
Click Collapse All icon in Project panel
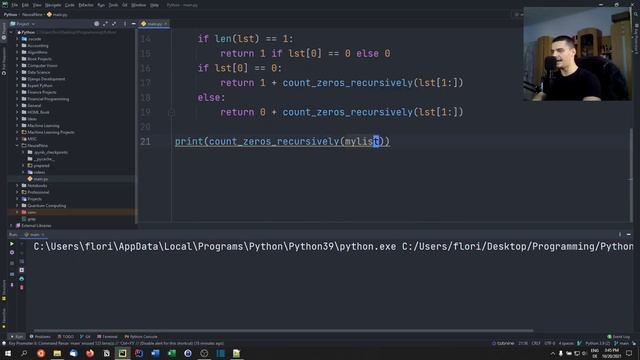point(114,24)
